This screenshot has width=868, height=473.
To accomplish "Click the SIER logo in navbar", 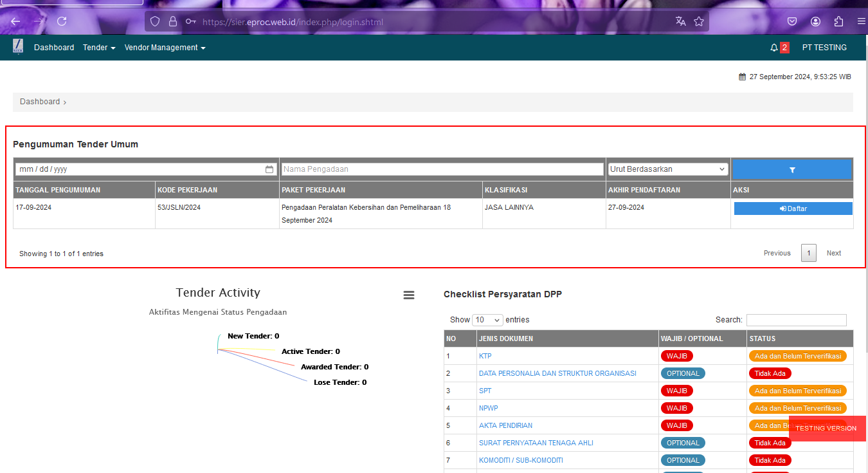I will tap(17, 47).
